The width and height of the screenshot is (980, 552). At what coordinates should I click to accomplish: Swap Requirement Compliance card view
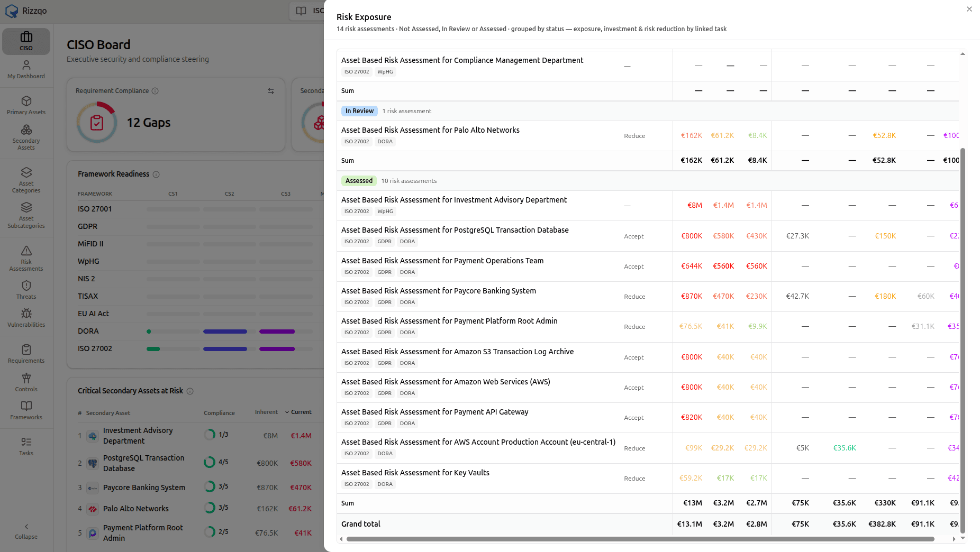271,91
